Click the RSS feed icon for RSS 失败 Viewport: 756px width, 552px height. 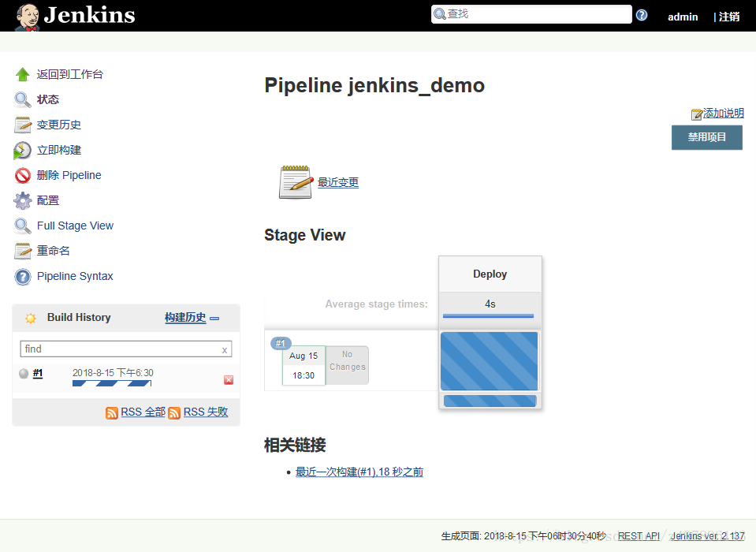[x=174, y=412]
